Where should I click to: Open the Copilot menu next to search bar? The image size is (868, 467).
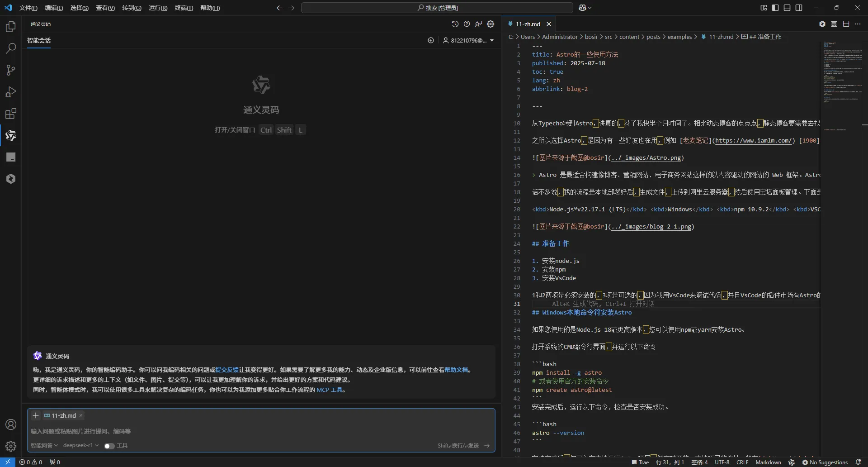click(585, 8)
